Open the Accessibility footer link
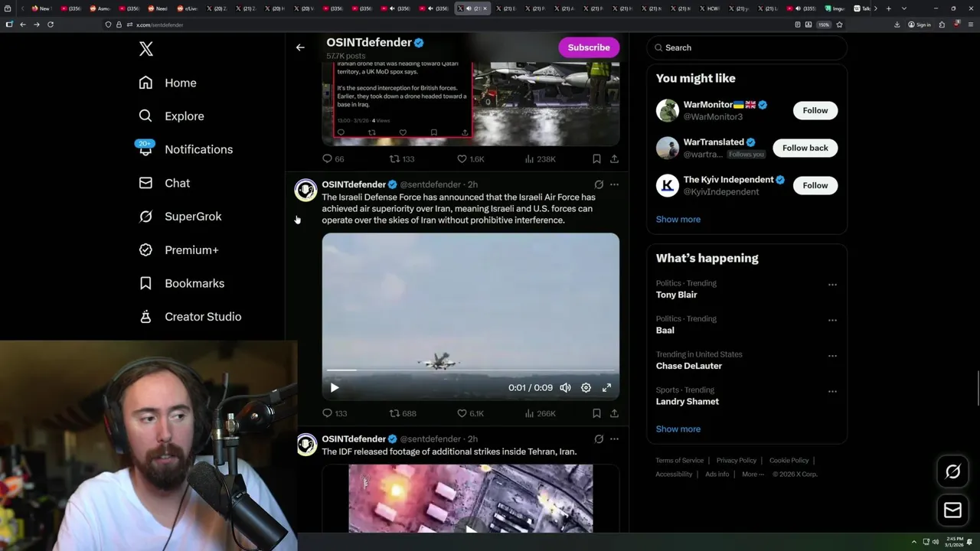The height and width of the screenshot is (551, 980). coord(674,474)
